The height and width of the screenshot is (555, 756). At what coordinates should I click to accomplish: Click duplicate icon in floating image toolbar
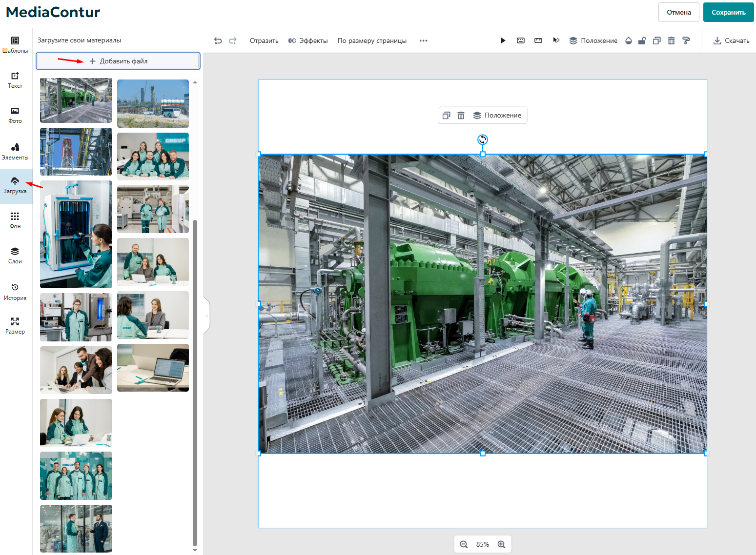click(446, 116)
